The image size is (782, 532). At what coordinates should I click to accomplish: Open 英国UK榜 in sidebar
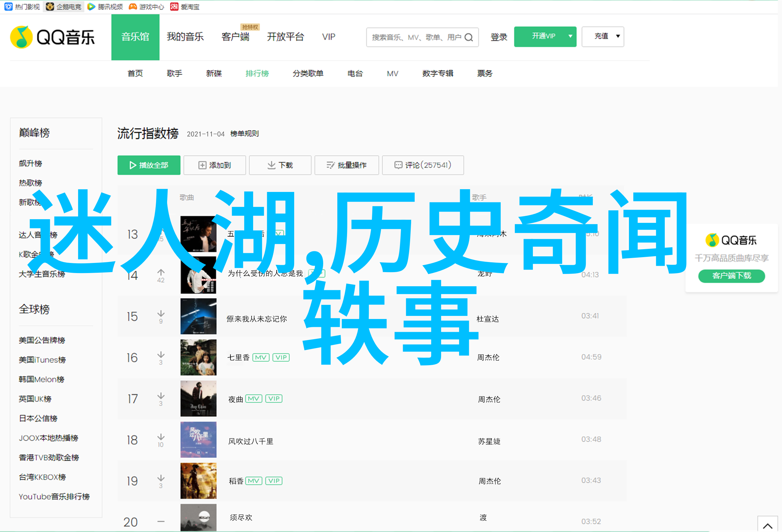pos(35,399)
